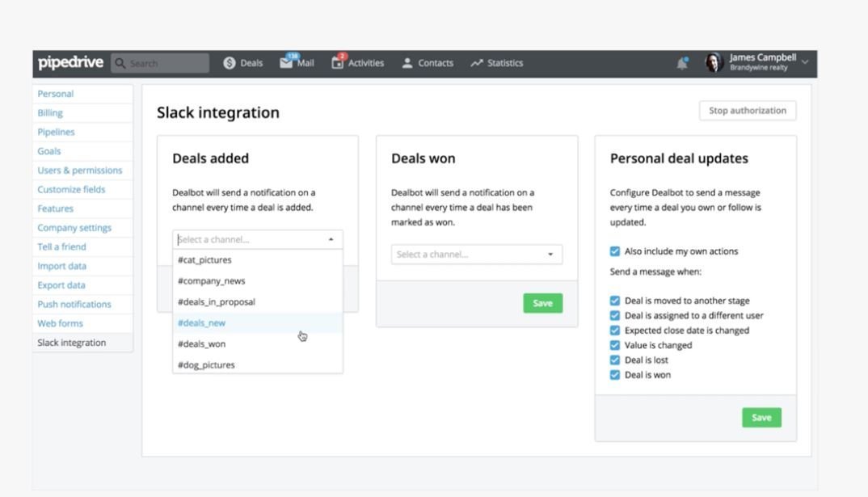This screenshot has height=497, width=868.
Task: Click the Personal deal updates heading
Action: point(679,158)
